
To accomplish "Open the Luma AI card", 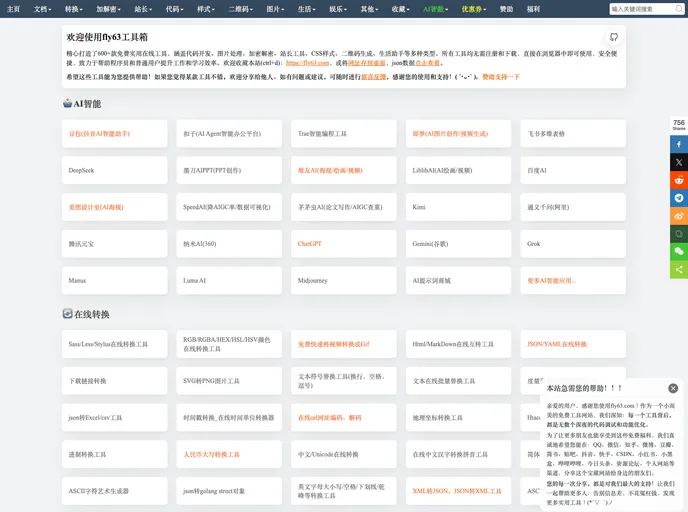I will pyautogui.click(x=229, y=280).
